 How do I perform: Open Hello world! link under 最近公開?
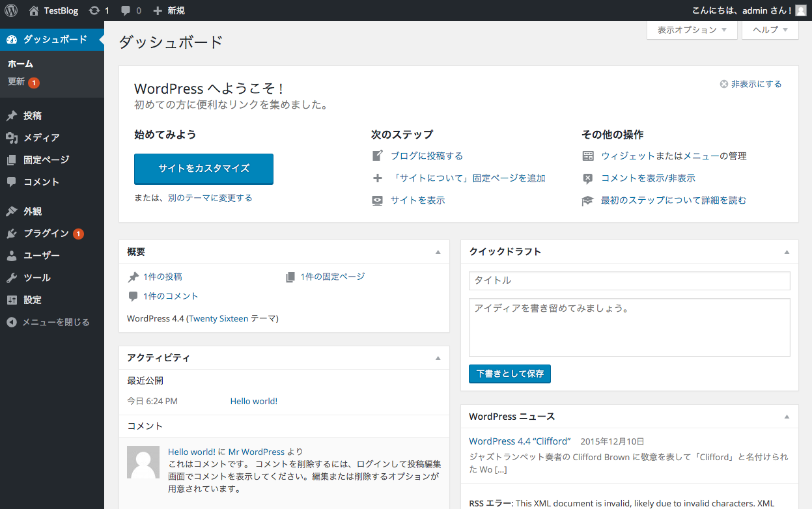(x=254, y=402)
